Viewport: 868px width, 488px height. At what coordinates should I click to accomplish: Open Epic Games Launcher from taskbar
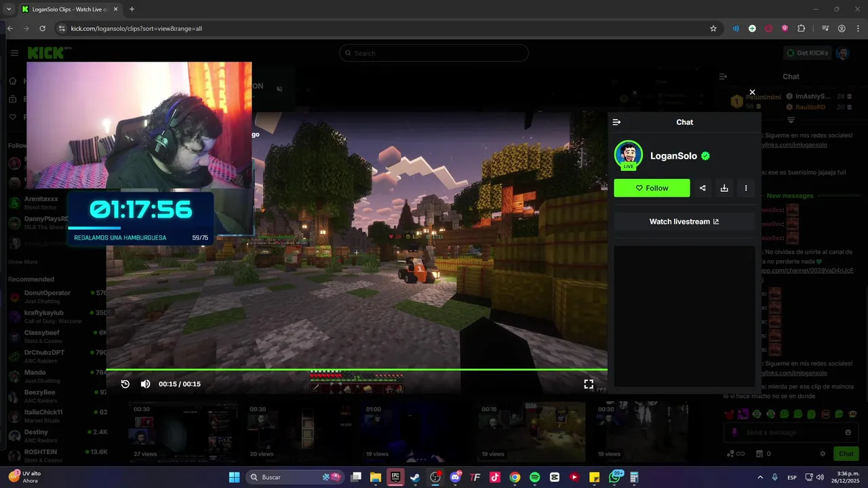click(x=395, y=477)
